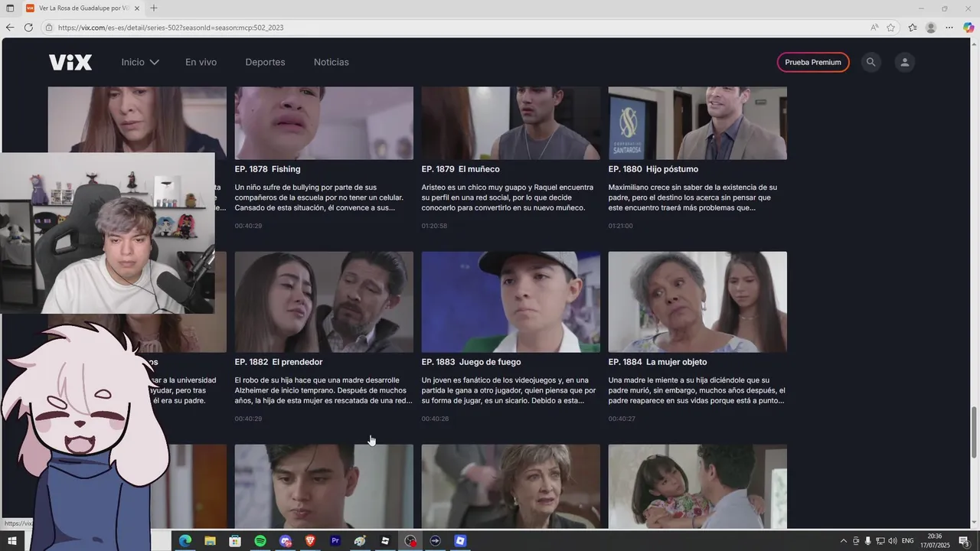Click the Hijo póstumo duration 01:21:00
The height and width of the screenshot is (551, 980).
621,226
